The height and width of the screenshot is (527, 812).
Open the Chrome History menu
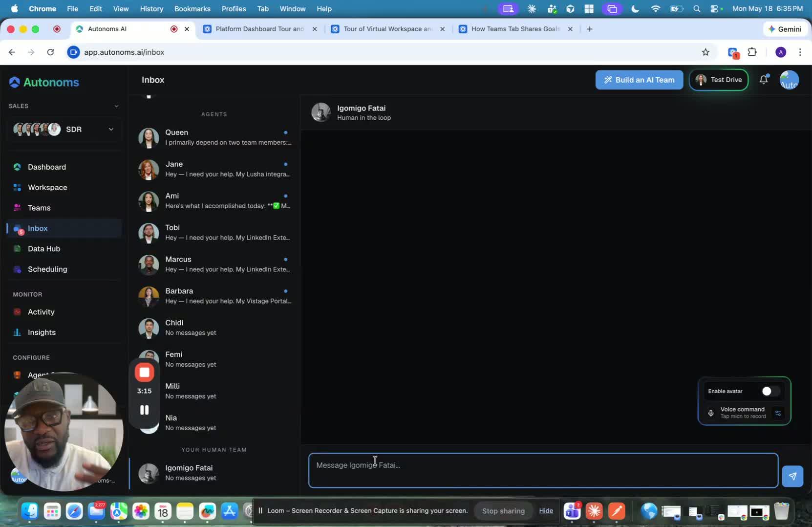point(151,9)
